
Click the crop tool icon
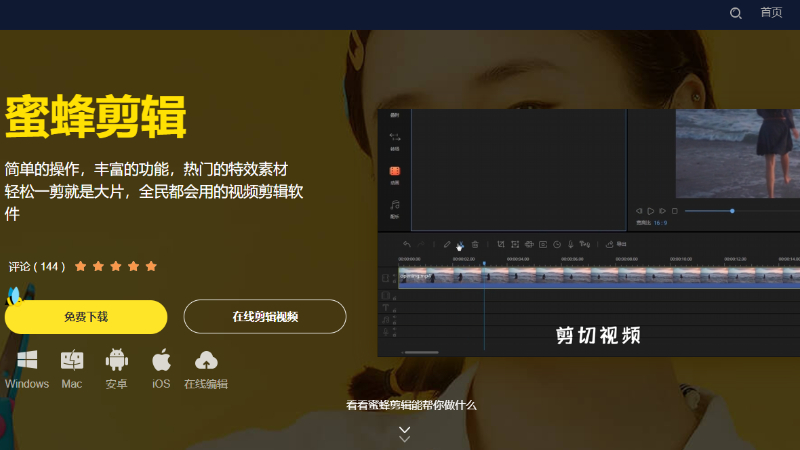(x=501, y=244)
